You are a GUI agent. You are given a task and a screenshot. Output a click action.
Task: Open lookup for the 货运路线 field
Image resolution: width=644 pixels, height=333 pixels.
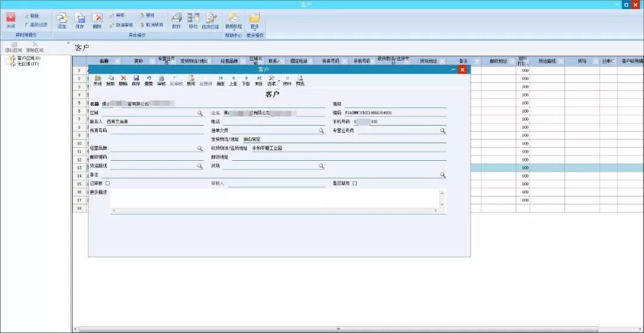200,166
